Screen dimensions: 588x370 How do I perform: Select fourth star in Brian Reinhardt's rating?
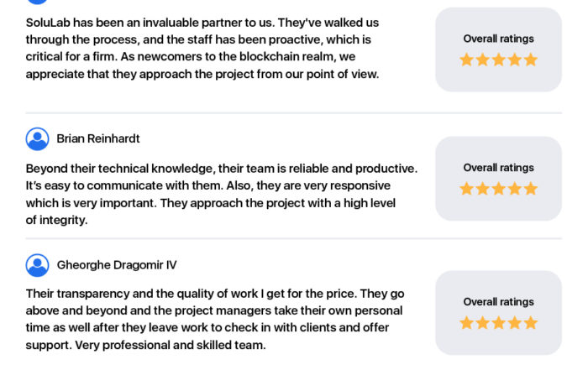click(x=514, y=189)
